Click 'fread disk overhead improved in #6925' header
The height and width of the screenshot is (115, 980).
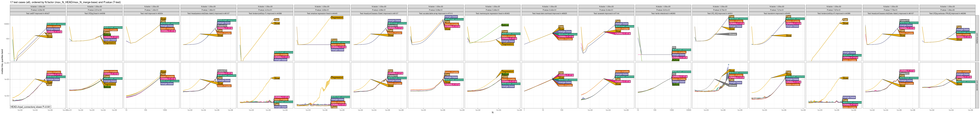click(x=549, y=13)
